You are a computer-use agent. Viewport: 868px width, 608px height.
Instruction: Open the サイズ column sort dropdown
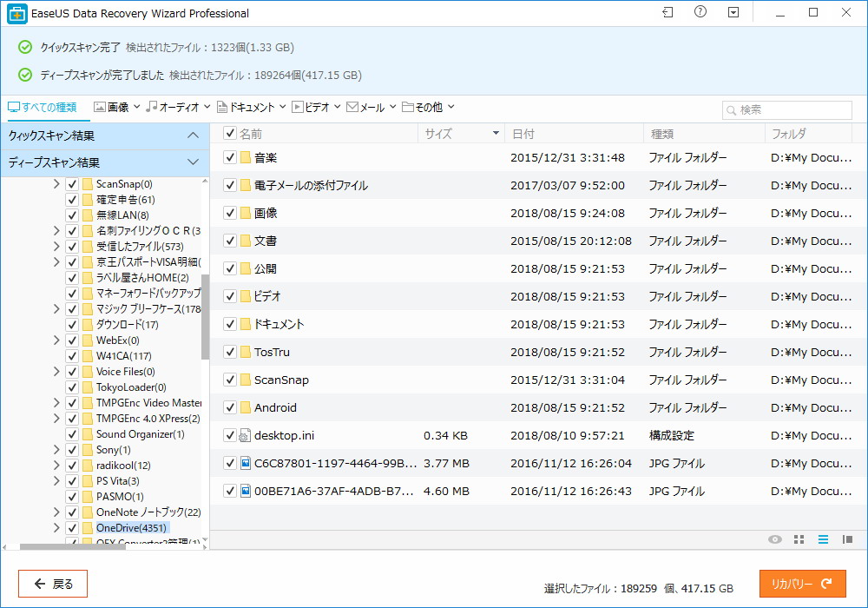[496, 134]
